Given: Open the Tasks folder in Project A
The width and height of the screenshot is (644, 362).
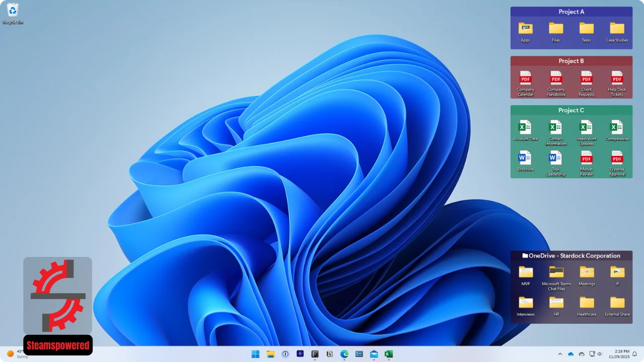Looking at the screenshot, I should click(587, 32).
